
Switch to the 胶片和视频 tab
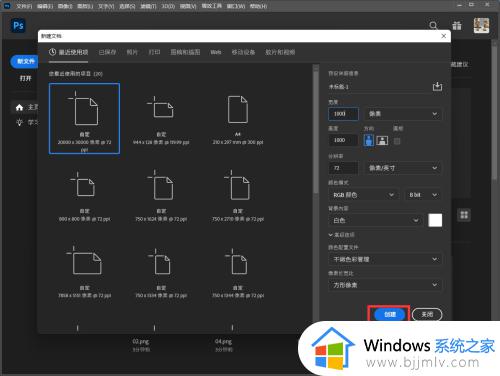280,52
